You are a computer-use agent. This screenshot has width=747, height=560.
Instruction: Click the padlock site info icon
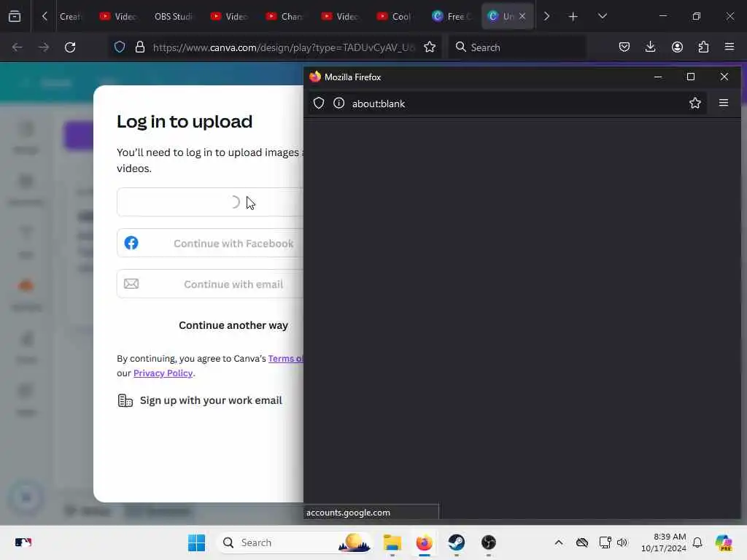tap(139, 47)
